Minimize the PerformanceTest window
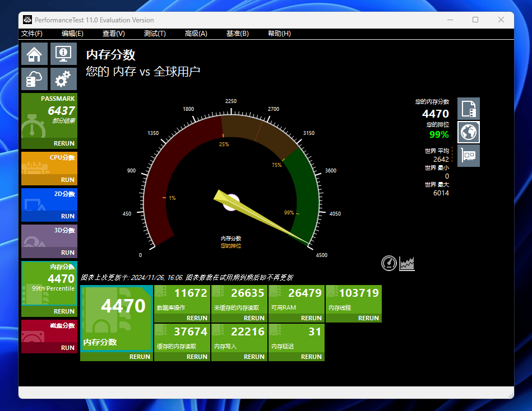Viewport: 532px width, 411px height. (450, 20)
